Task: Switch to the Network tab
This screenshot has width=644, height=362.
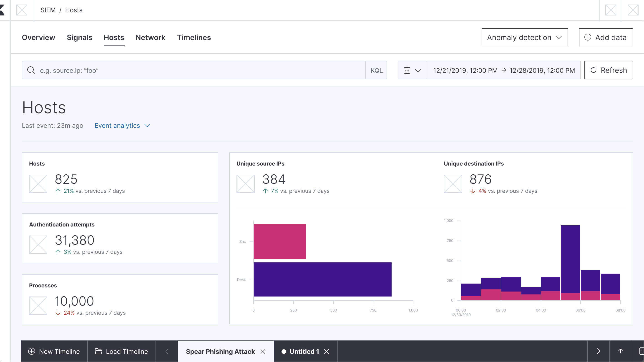Action: (150, 38)
